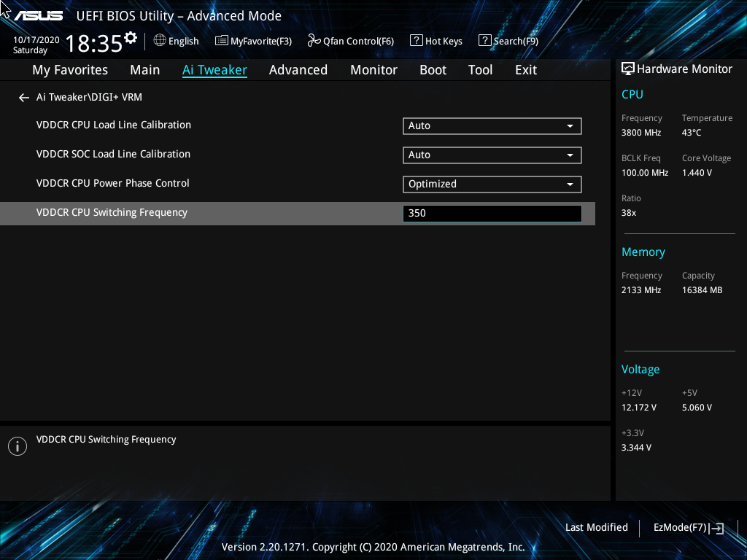
Task: Click the Core Voltage value 1.440 V
Action: point(697,172)
